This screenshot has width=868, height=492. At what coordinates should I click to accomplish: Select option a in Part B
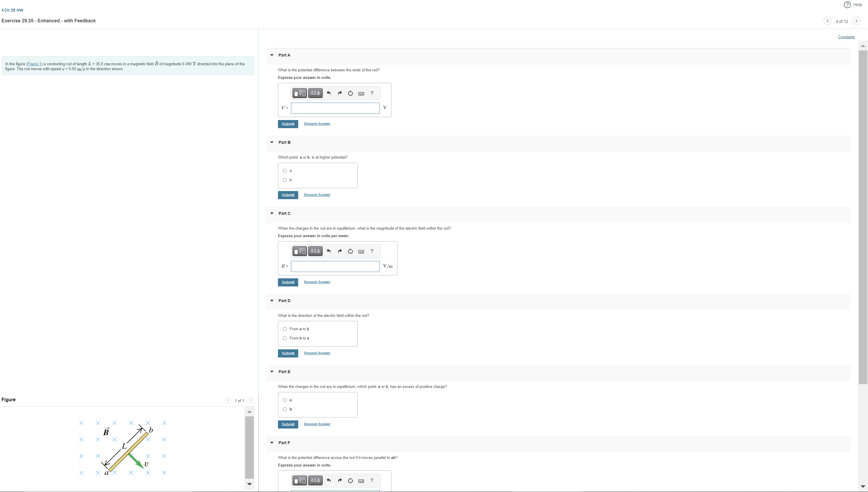[x=285, y=171]
